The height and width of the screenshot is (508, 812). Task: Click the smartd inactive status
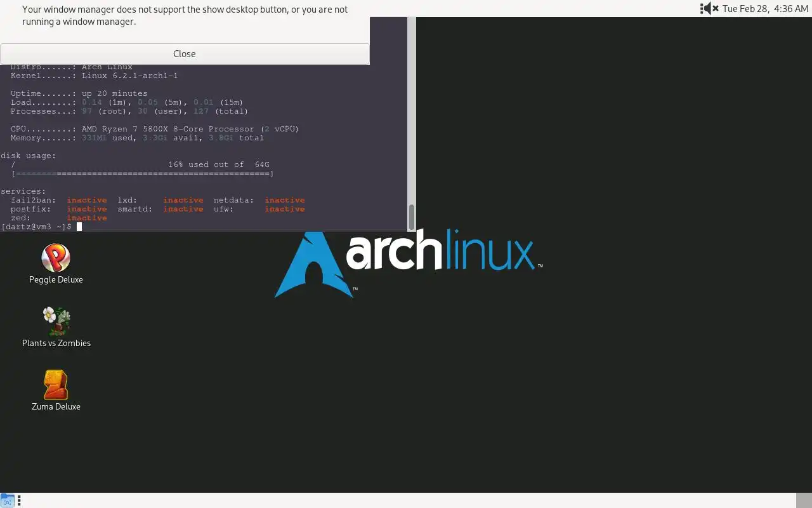click(183, 209)
